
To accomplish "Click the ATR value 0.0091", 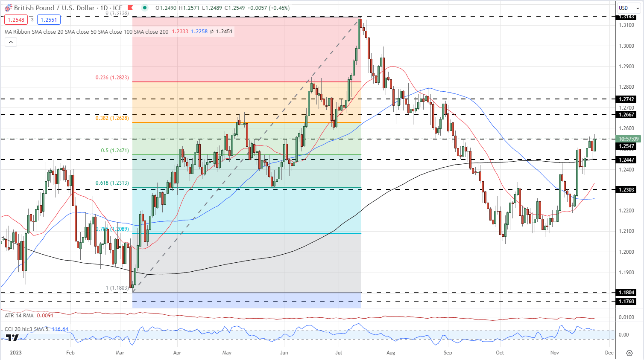I will tap(45, 316).
